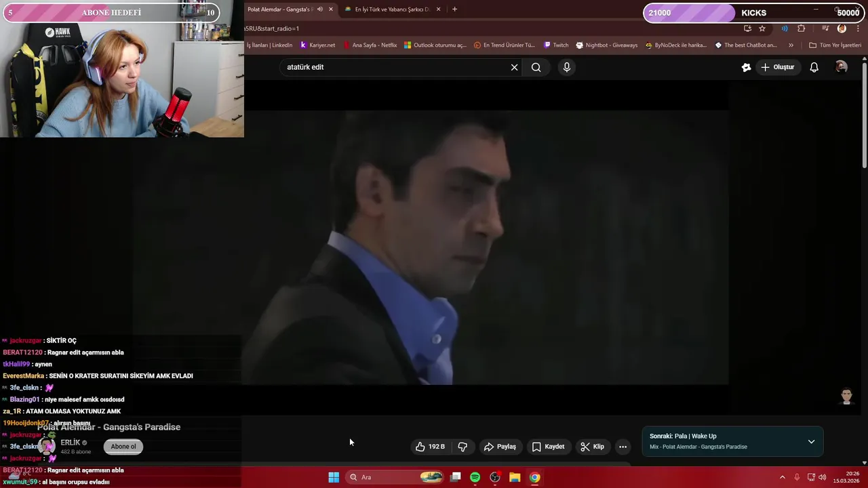Open volume control in system tray
The image size is (868, 488).
823,477
